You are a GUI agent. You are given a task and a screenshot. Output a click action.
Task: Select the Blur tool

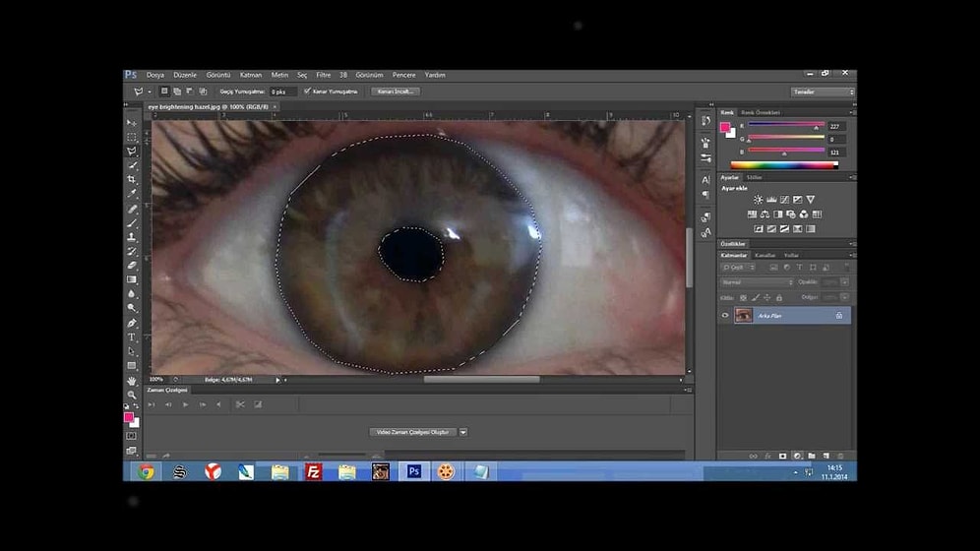(x=131, y=293)
